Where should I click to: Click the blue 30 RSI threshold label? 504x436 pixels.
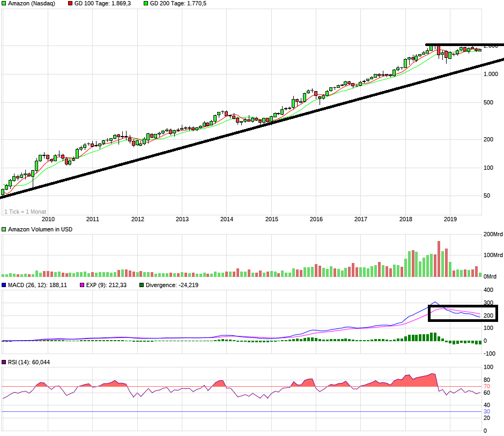coord(487,411)
